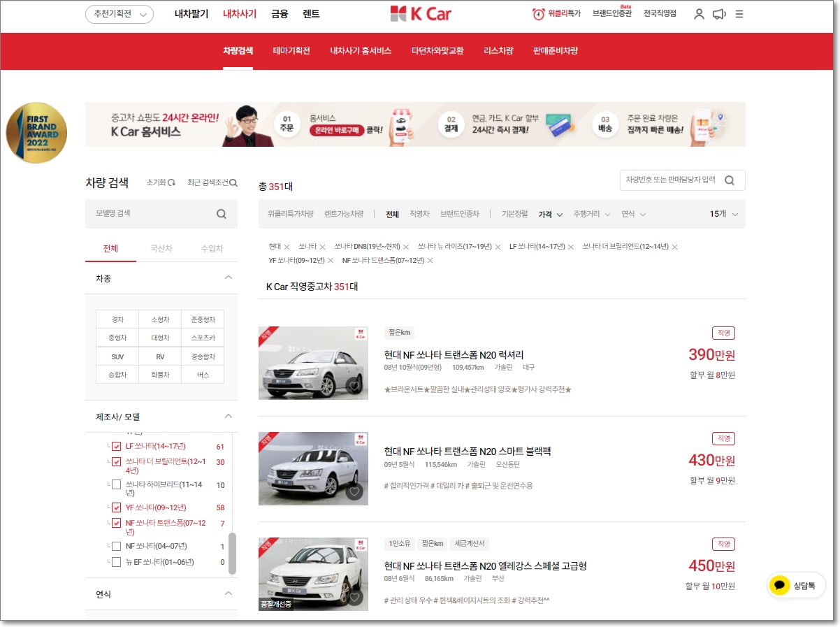Open 현대 NF 쏘나타 트랜스폼 N20 럭셔리 listing
Image resolution: width=840 pixels, height=627 pixels.
click(454, 355)
